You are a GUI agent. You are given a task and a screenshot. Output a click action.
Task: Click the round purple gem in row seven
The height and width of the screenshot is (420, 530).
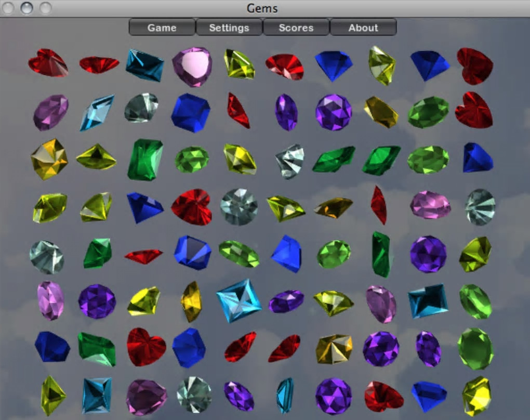click(x=381, y=349)
